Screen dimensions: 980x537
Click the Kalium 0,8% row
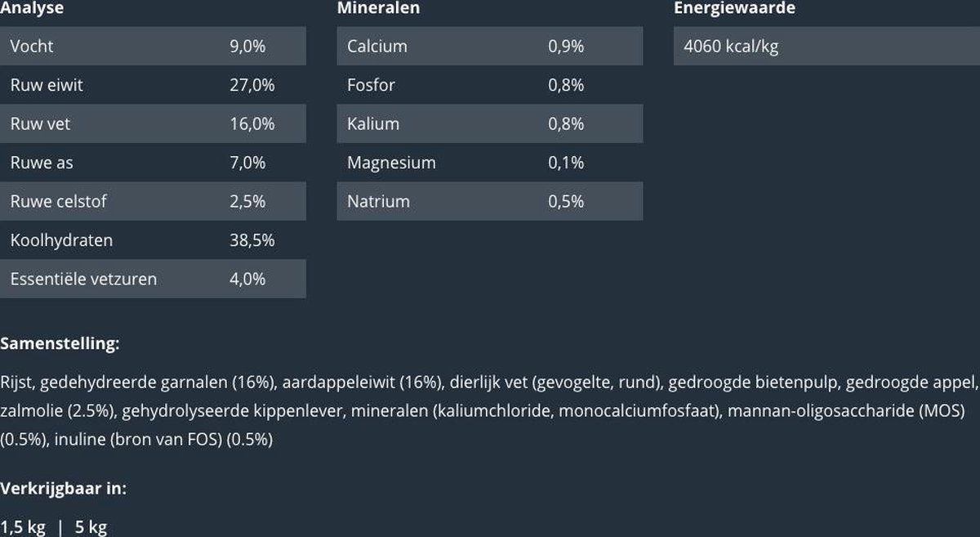click(489, 124)
